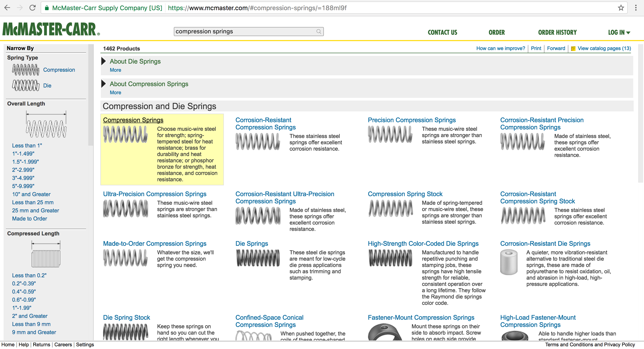Click the Corrosion-Resistant Ultra-Precision Compression Springs image
This screenshot has height=349, width=644.
(258, 215)
